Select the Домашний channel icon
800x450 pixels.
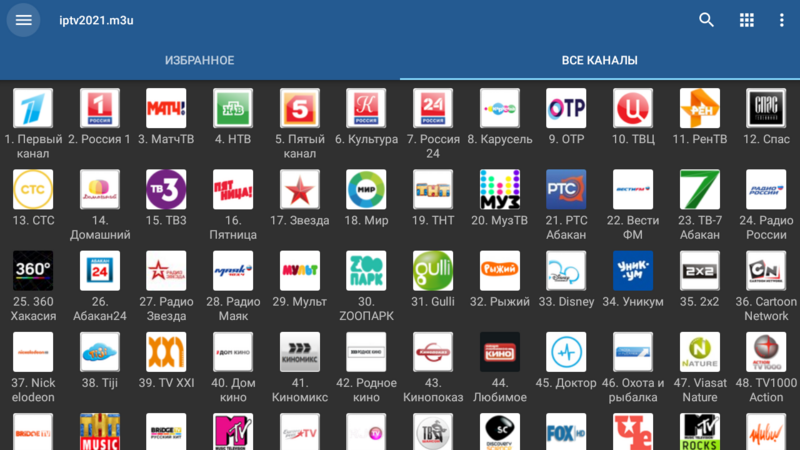[99, 189]
